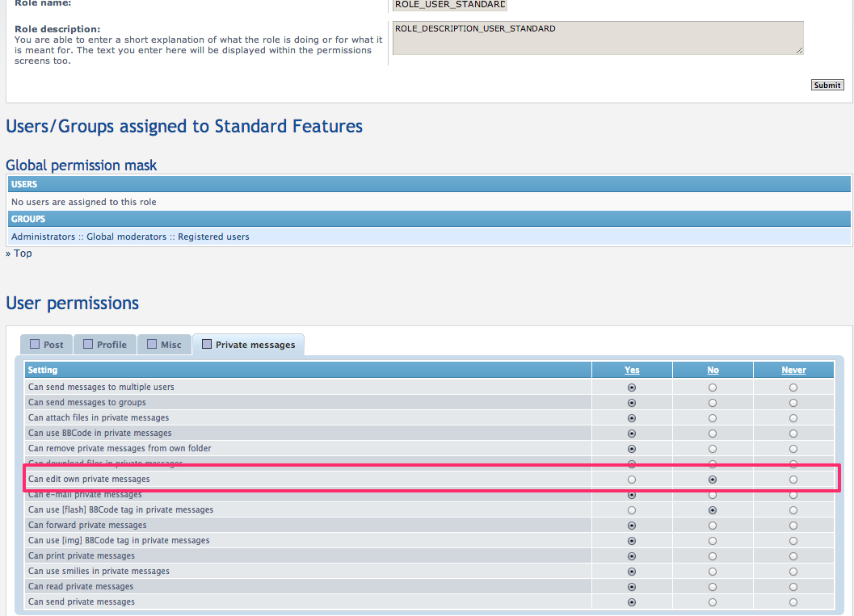Screen dimensions: 854x616
Task: Select the Private messages tab
Action: tap(248, 345)
